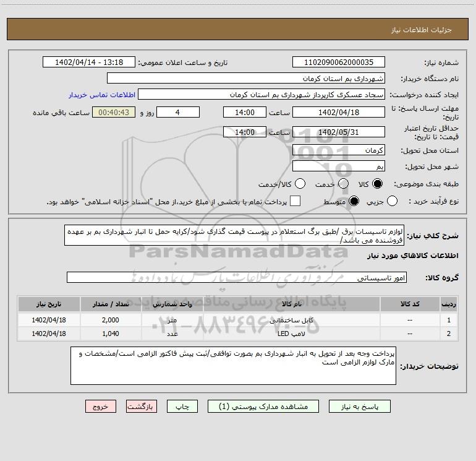Viewport: 476px width, 461px height.
Task: Click the delivery city field بم
Action: pyautogui.click(x=339, y=166)
